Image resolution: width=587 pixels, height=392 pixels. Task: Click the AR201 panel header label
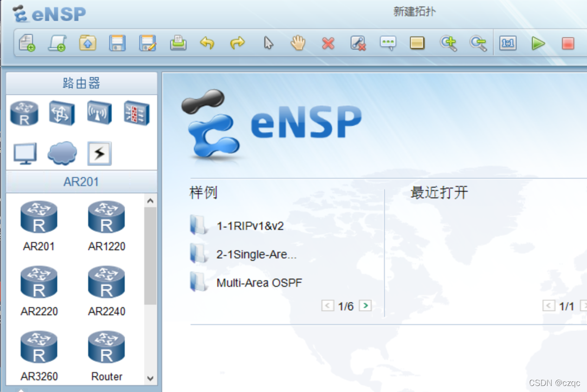point(81,181)
